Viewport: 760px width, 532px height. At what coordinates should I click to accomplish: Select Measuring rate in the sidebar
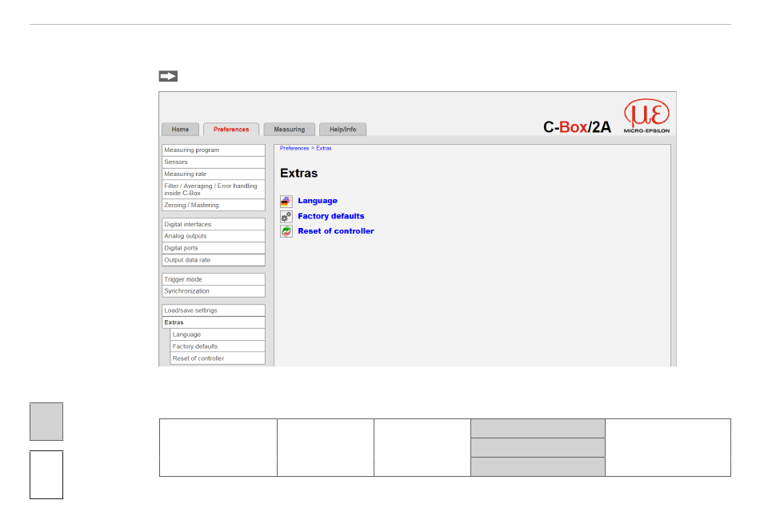214,174
